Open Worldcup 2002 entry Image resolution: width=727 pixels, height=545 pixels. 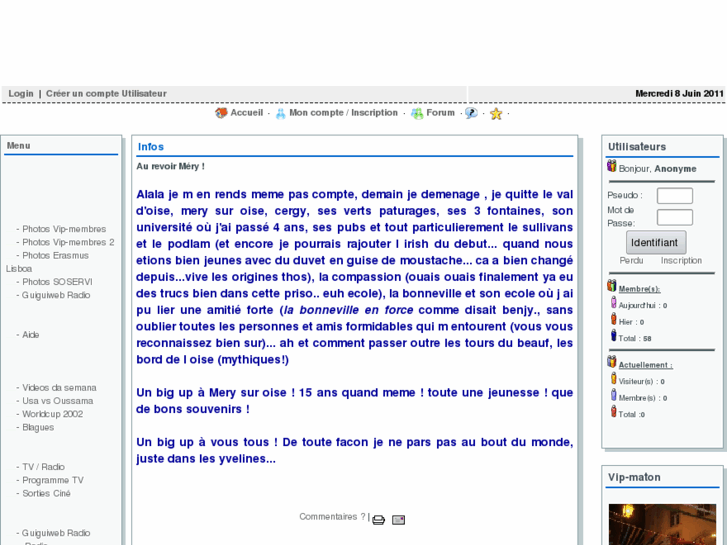click(x=53, y=414)
